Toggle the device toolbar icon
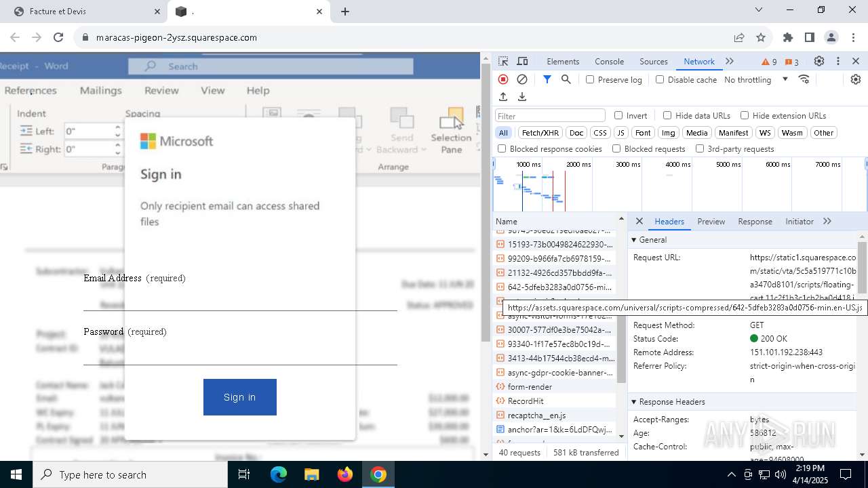The image size is (868, 488). [x=522, y=61]
